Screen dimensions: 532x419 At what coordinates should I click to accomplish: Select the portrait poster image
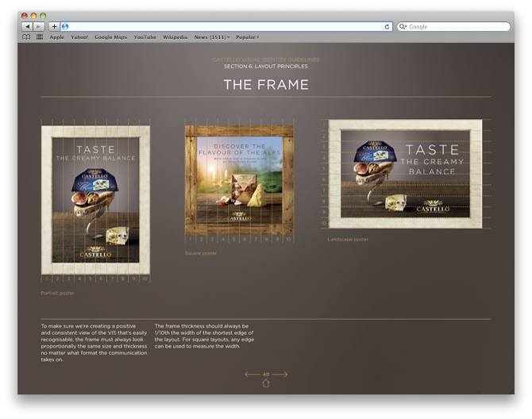pos(95,200)
